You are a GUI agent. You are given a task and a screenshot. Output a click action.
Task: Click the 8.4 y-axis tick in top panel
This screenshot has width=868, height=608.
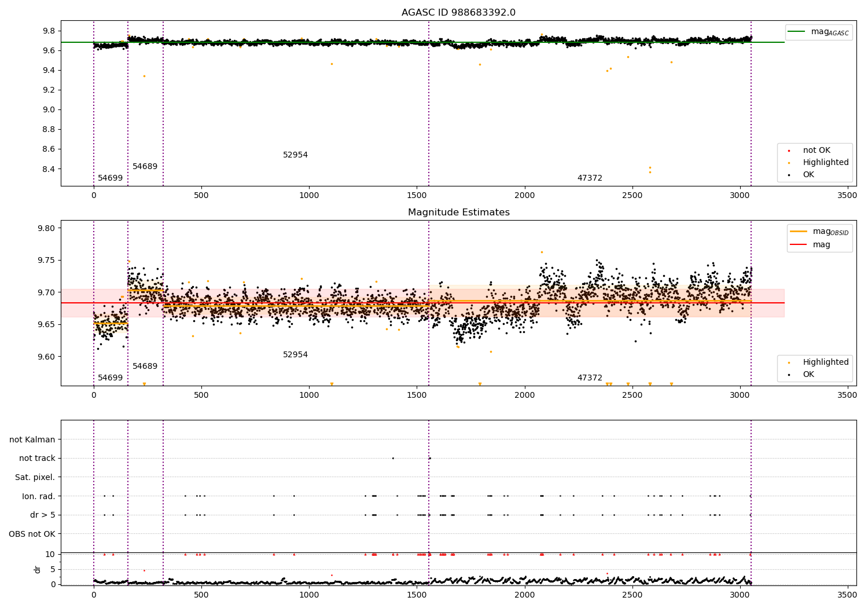click(49, 169)
